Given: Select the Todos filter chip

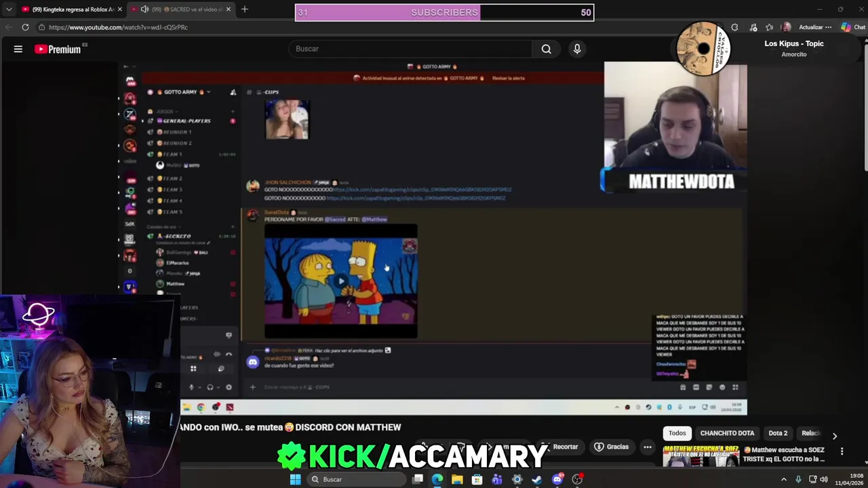Looking at the screenshot, I should (677, 433).
